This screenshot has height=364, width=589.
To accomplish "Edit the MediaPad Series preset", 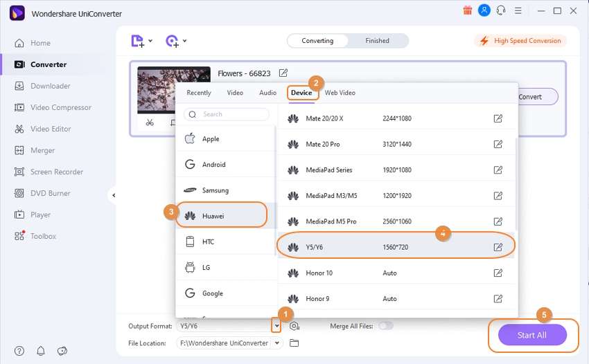I will pos(498,170).
